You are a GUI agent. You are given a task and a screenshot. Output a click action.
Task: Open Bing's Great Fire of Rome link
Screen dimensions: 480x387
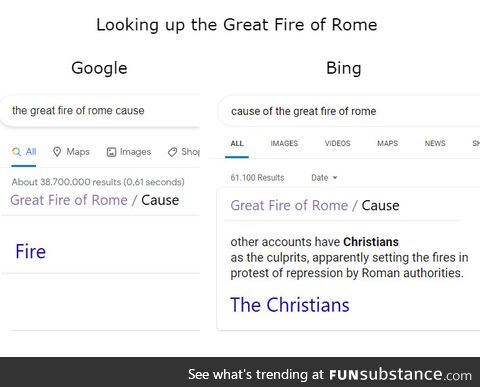(289, 205)
